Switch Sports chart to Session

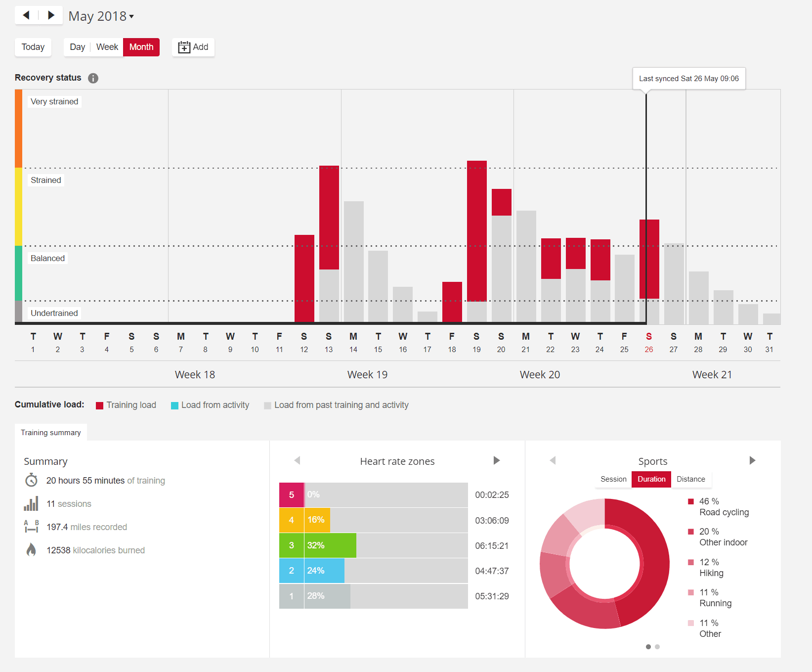[613, 479]
